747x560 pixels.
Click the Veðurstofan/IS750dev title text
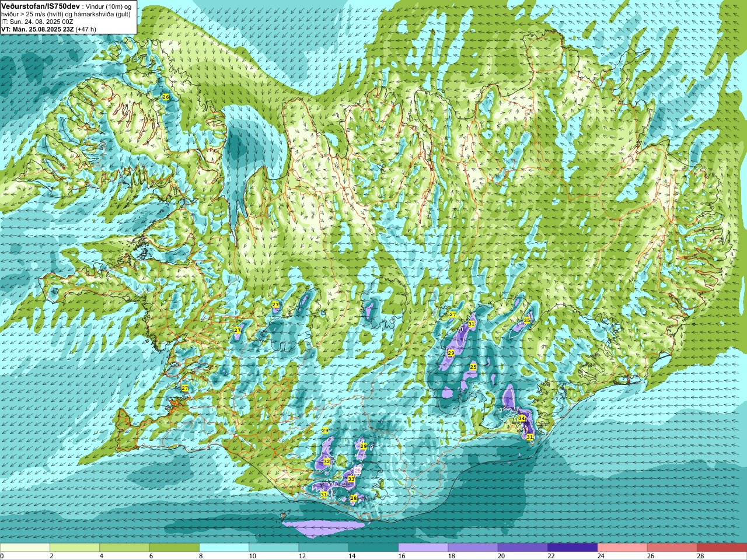coord(40,5)
